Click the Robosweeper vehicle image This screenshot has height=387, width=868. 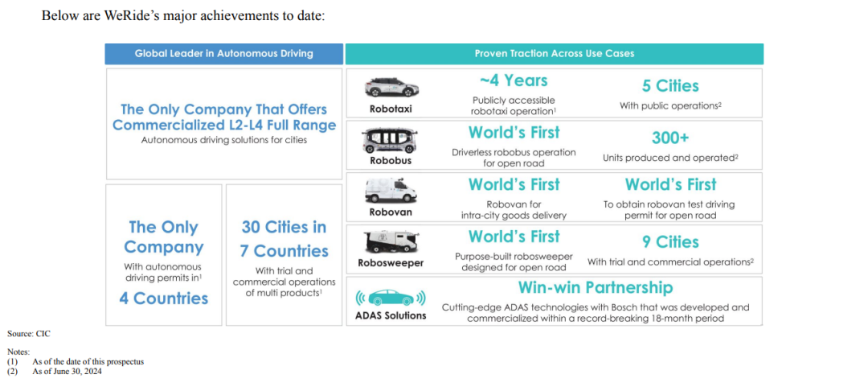[391, 242]
